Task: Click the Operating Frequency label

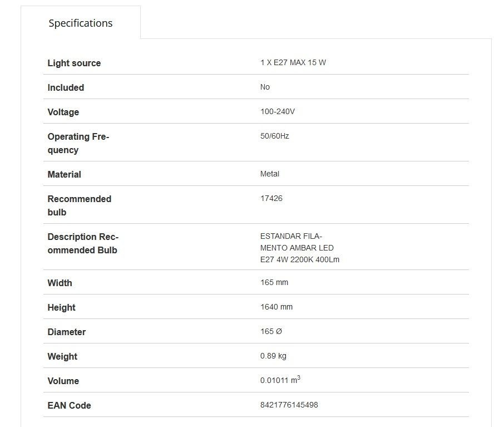Action: (x=78, y=143)
